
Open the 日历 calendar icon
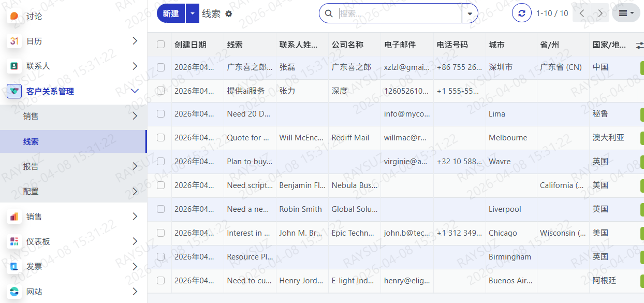[x=14, y=41]
